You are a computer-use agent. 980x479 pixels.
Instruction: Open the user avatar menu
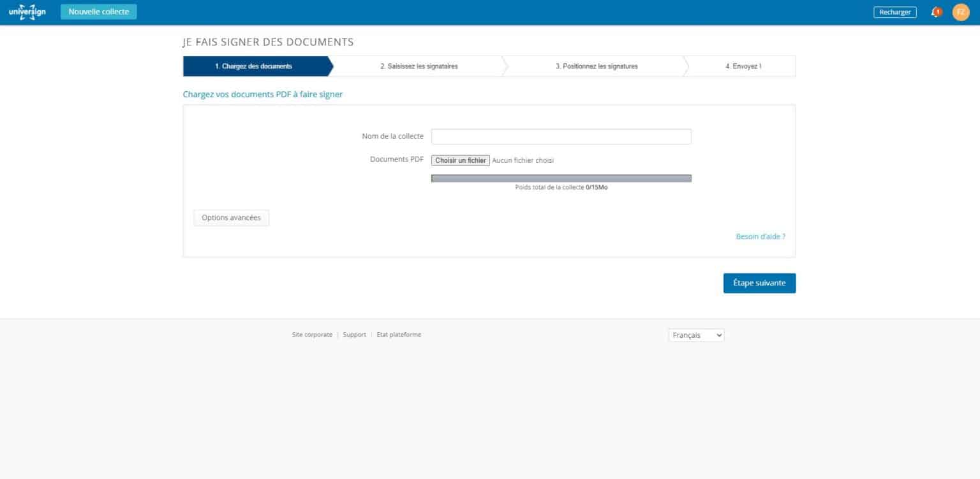960,11
